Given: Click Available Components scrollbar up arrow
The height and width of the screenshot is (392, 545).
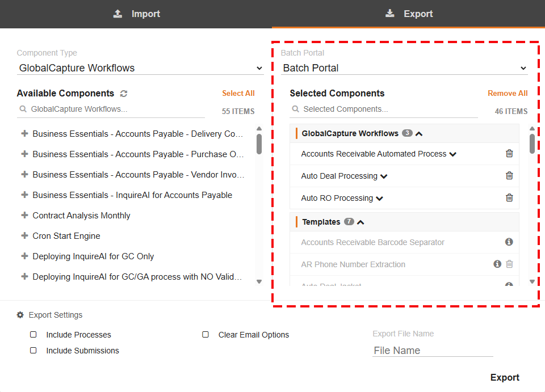Looking at the screenshot, I should (259, 128).
